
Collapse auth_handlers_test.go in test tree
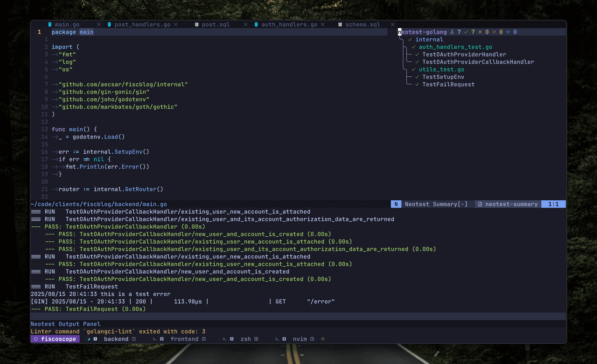click(x=455, y=47)
